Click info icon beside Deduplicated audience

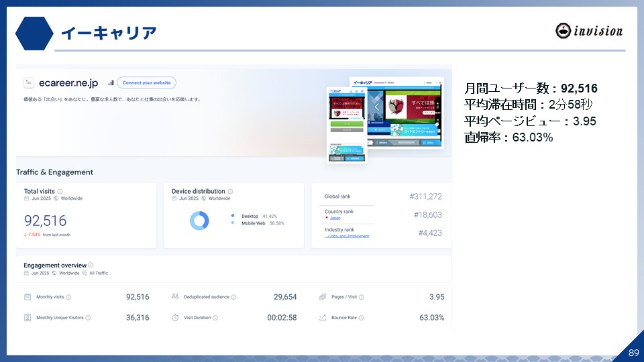[x=233, y=297]
